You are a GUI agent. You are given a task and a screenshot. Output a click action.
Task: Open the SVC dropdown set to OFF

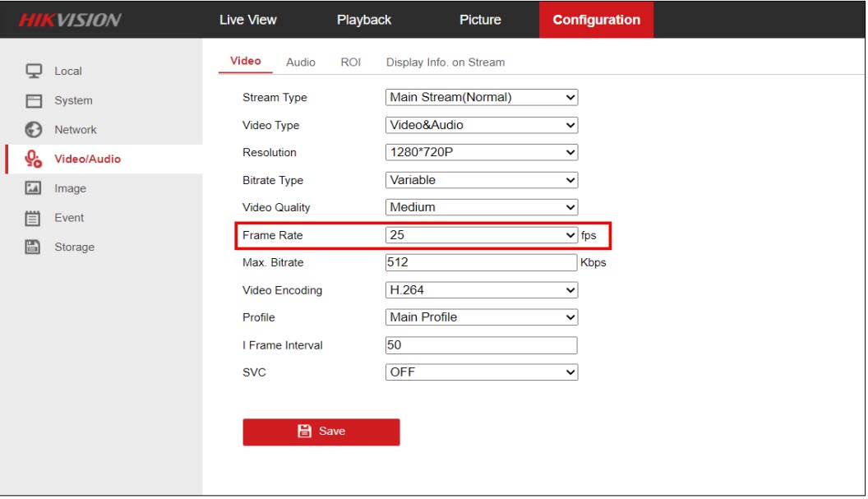(481, 372)
